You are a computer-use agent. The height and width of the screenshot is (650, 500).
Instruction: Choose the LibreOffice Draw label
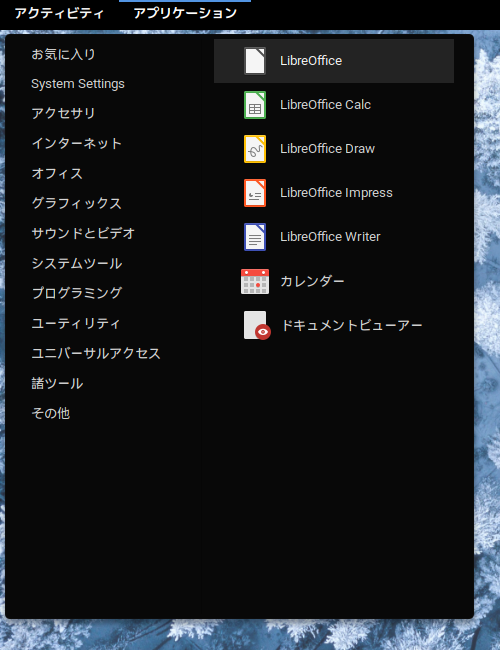(328, 149)
